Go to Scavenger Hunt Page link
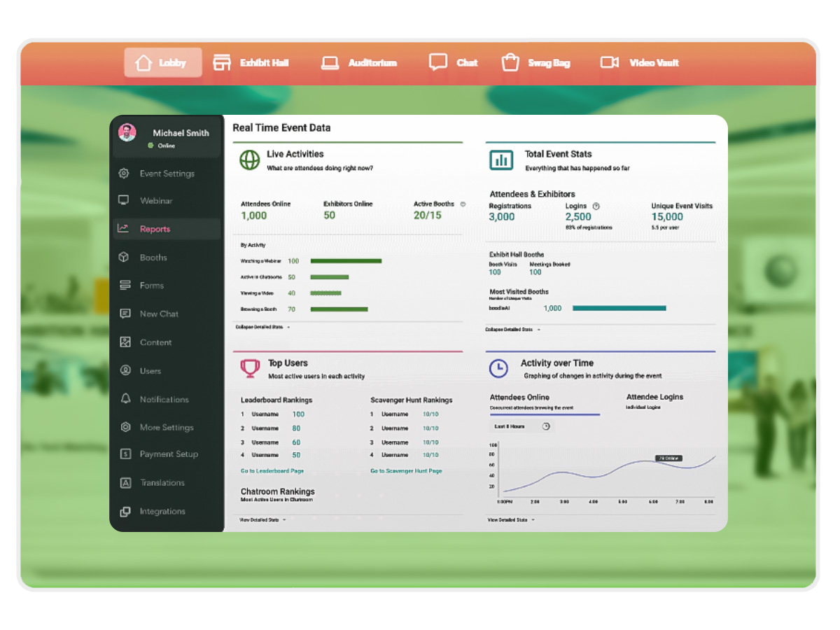Viewport: 840px width, 630px height. pos(406,471)
